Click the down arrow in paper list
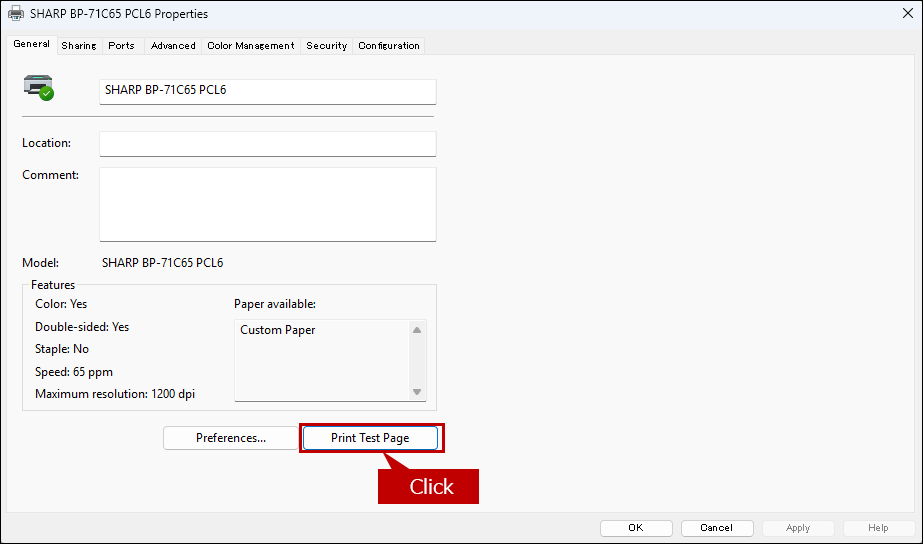 coord(417,392)
